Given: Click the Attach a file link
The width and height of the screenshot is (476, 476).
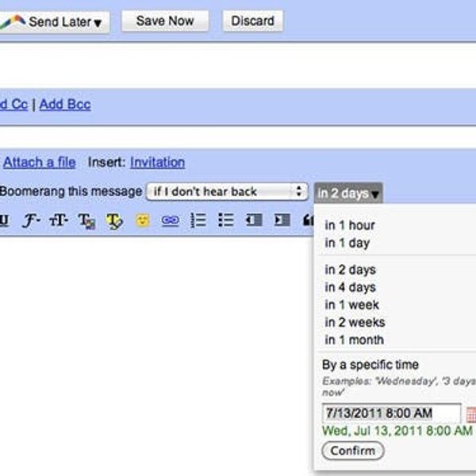Looking at the screenshot, I should 40,163.
